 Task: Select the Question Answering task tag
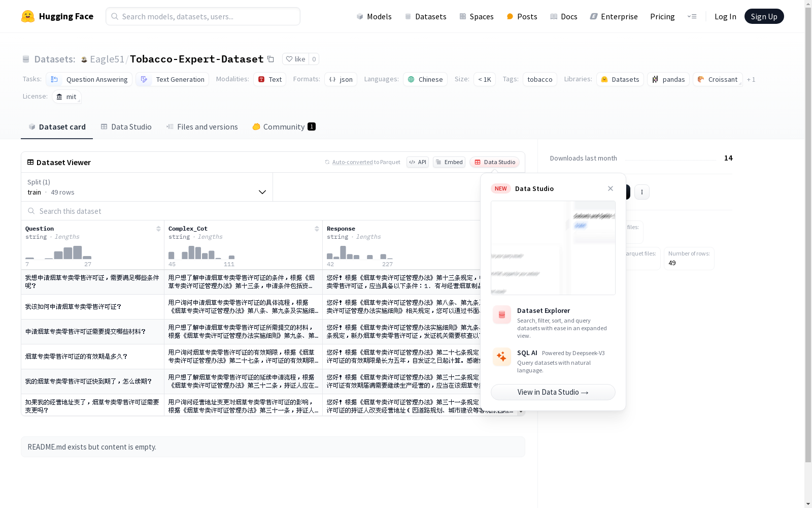[x=89, y=79]
